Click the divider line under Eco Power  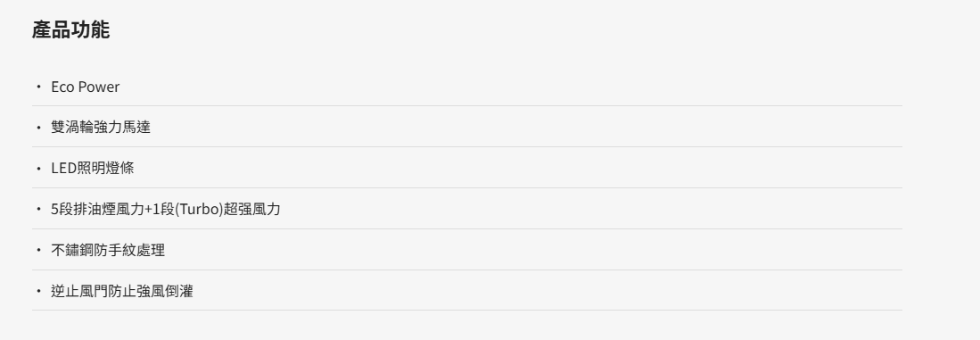[x=467, y=105]
